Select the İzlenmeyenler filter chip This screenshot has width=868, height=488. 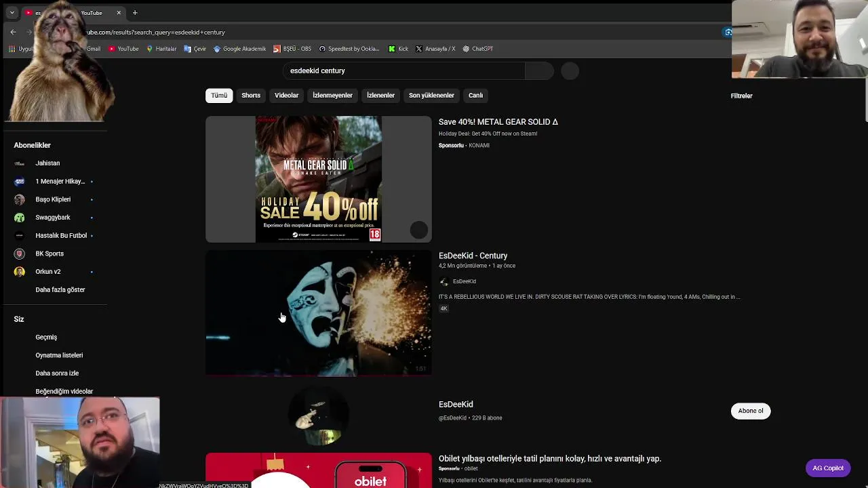click(x=332, y=96)
